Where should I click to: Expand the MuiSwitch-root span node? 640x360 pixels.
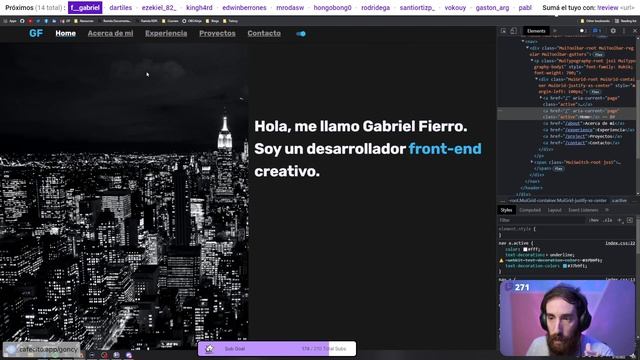pyautogui.click(x=532, y=162)
